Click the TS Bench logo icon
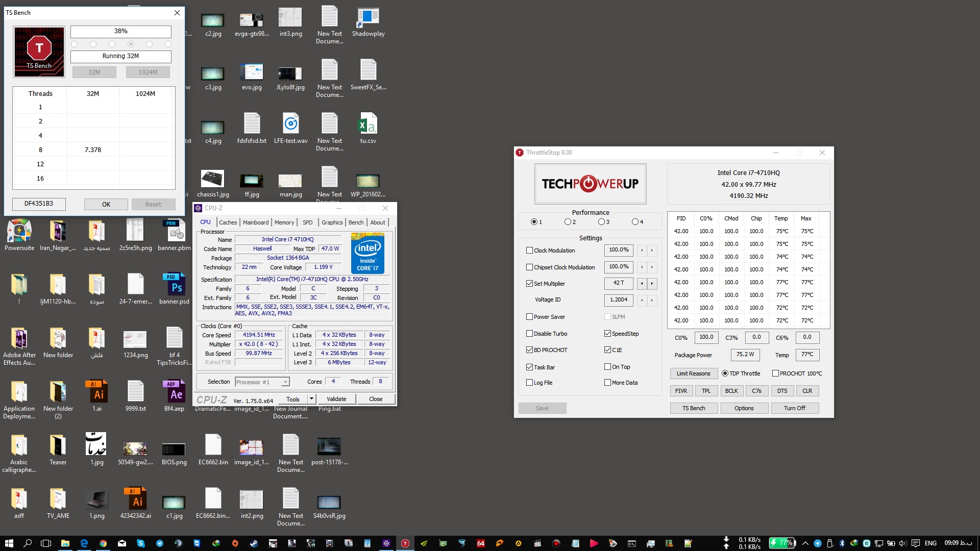Screen dimensions: 980x551 (x=39, y=52)
